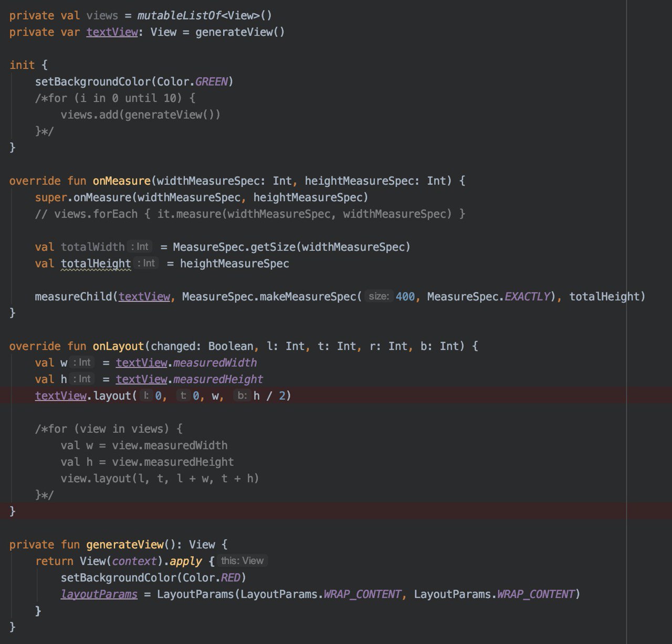Click the 't:' parameter hint in textView.layout
The image size is (672, 644).
point(183,396)
